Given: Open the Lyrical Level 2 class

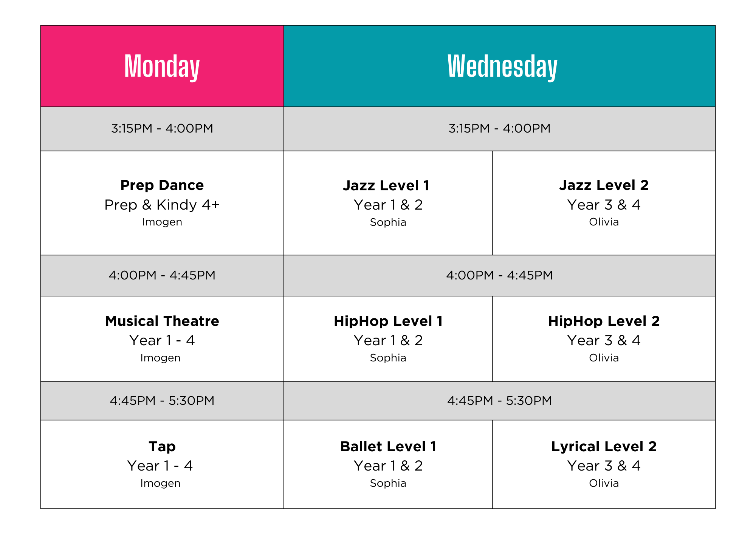Looking at the screenshot, I should [604, 447].
